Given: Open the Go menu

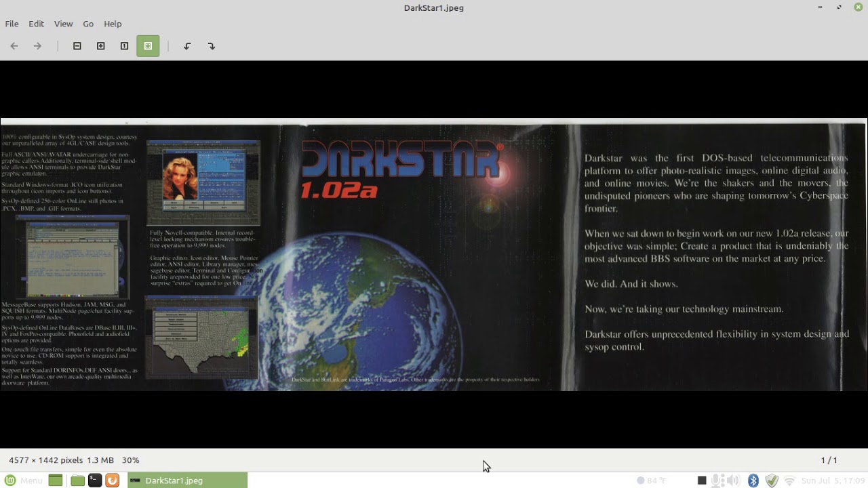Looking at the screenshot, I should click(x=88, y=24).
